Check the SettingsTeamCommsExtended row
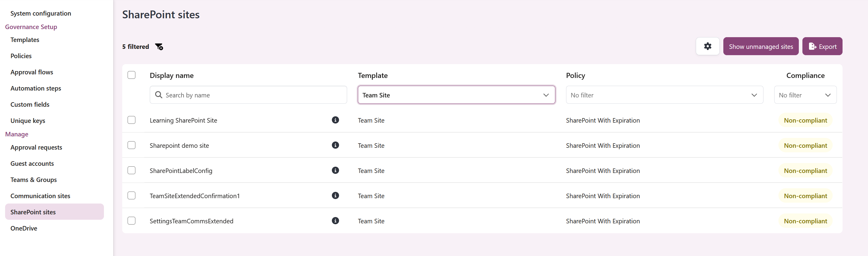This screenshot has height=256, width=868. (x=131, y=221)
